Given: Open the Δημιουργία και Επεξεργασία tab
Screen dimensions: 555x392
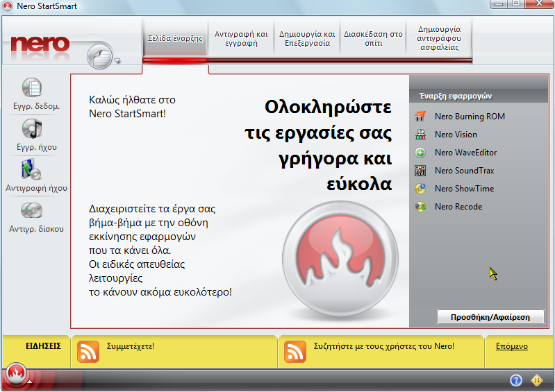Looking at the screenshot, I should click(x=307, y=38).
